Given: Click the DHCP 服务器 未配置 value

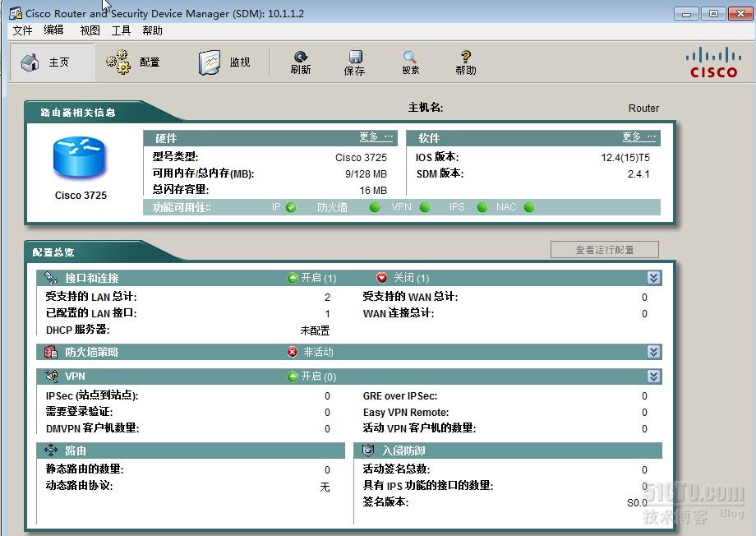Looking at the screenshot, I should click(x=315, y=330).
